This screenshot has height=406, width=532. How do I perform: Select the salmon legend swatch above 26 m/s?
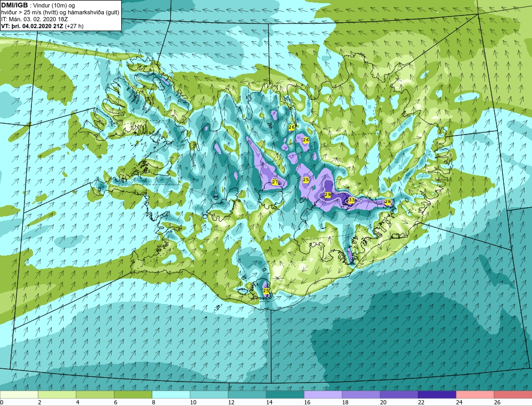tap(513, 394)
